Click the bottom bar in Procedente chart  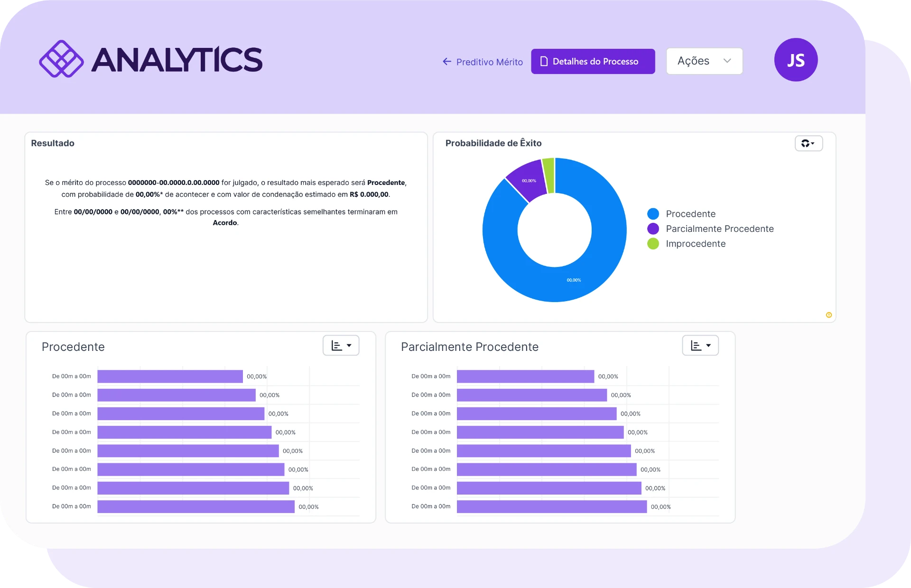196,507
